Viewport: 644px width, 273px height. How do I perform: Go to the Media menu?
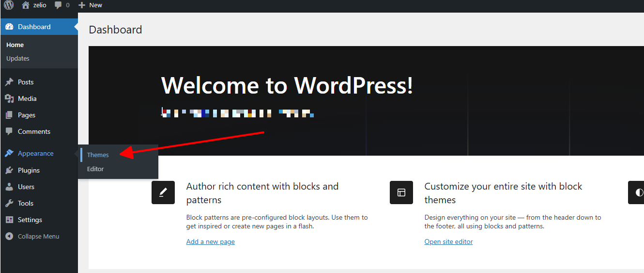pyautogui.click(x=39, y=98)
